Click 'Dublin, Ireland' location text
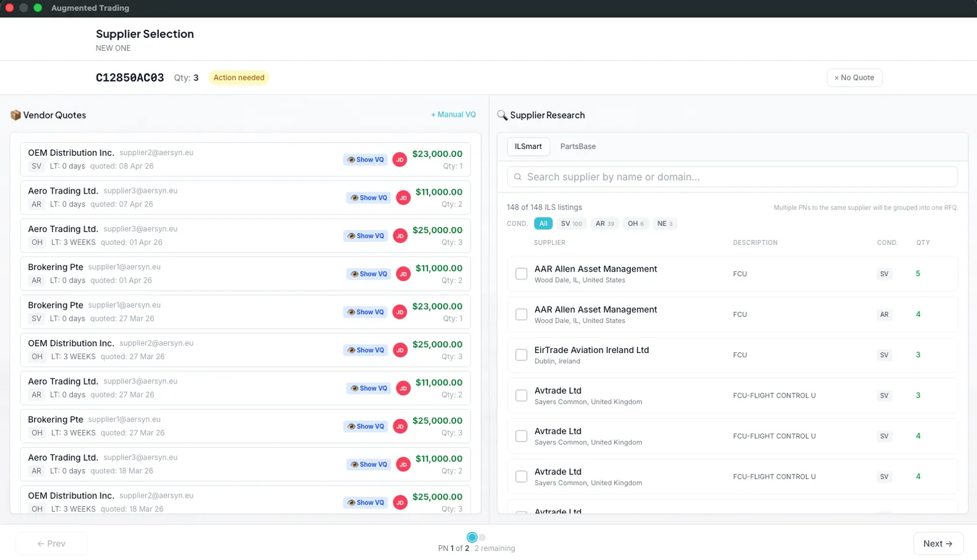This screenshot has width=977, height=560. point(558,362)
